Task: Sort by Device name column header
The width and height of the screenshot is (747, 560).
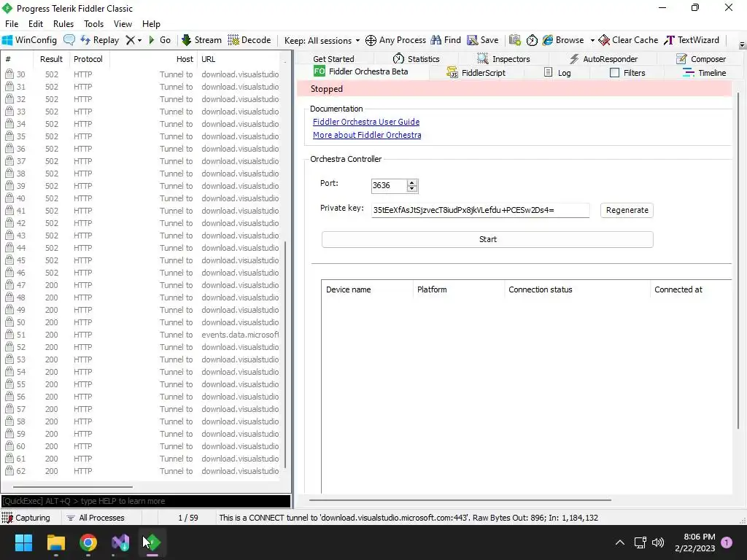Action: coord(368,289)
